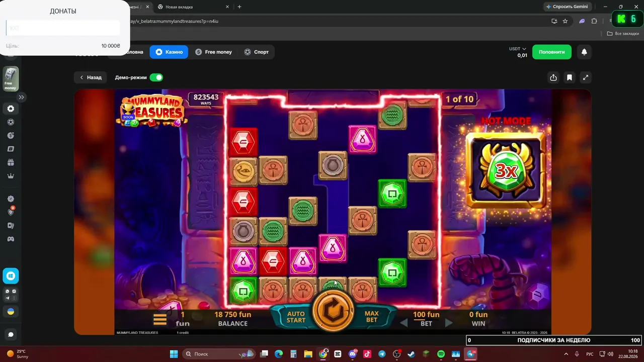Open Calculator from the taskbar
This screenshot has height=362, width=644.
coord(293,354)
